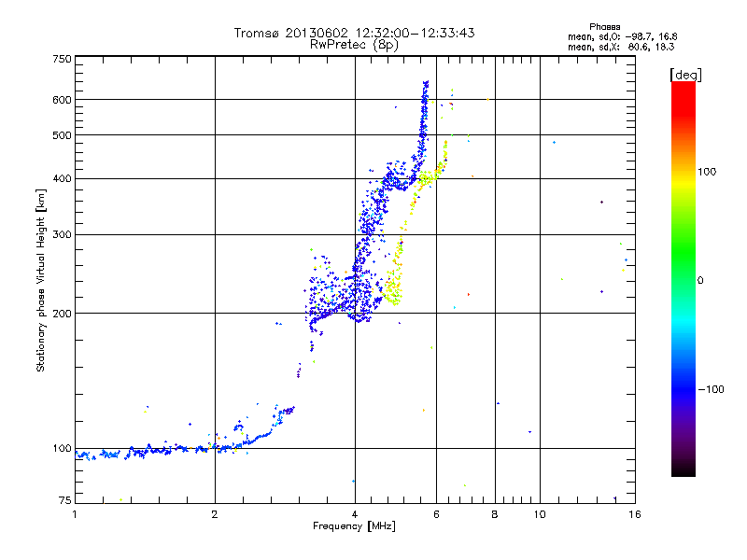
Task: Click the x-axis tick label '16'
Action: point(635,514)
